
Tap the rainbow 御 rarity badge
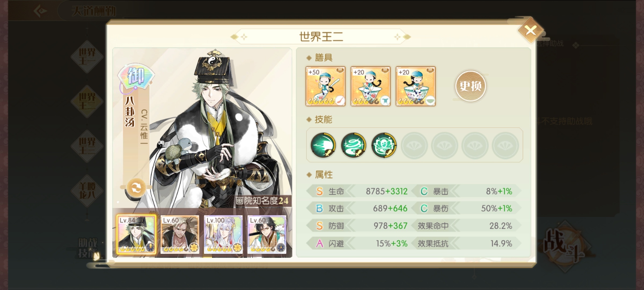136,76
